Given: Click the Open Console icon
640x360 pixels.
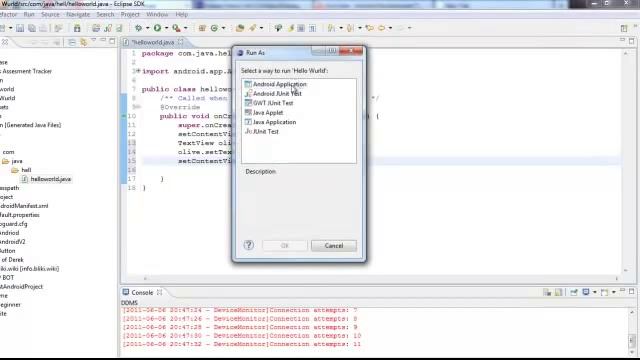Looking at the screenshot, I should click(x=604, y=292).
